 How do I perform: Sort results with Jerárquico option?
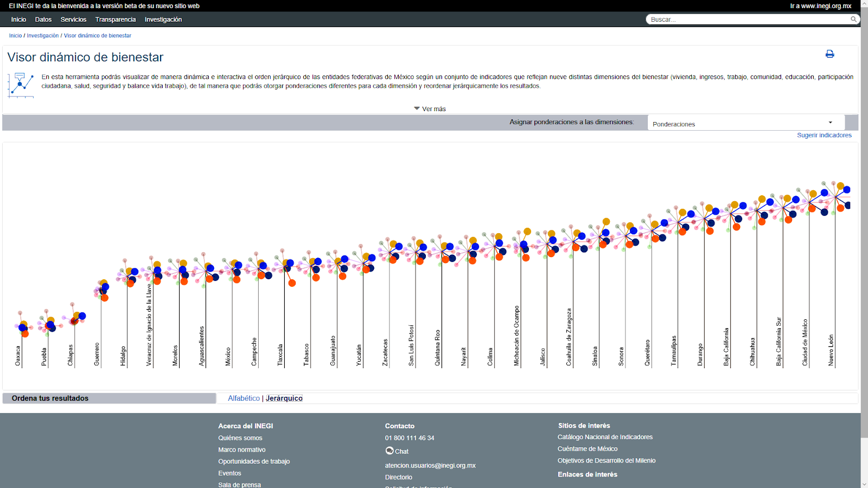(x=284, y=398)
